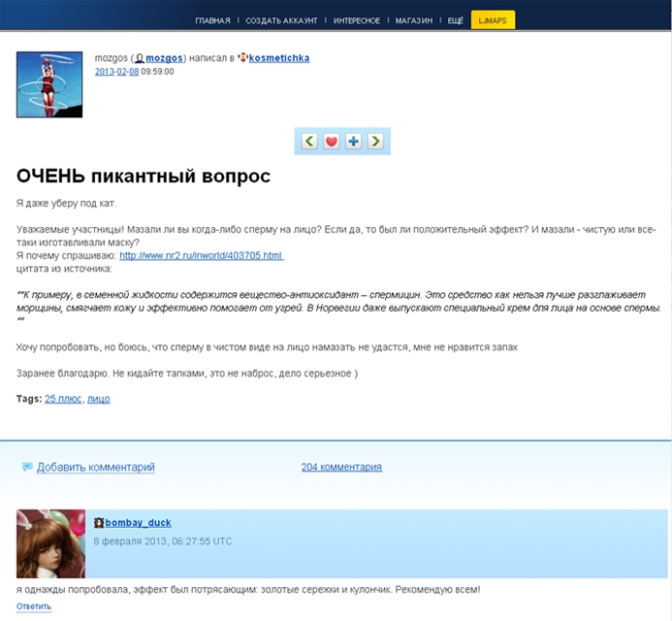Click bombay_duck commenter avatar
Screen dimensions: 672x621
pyautogui.click(x=50, y=543)
